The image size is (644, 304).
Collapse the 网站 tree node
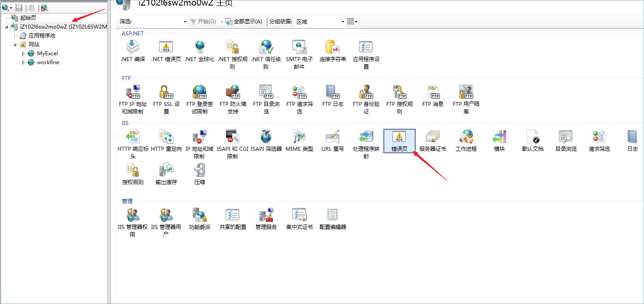tap(15, 45)
